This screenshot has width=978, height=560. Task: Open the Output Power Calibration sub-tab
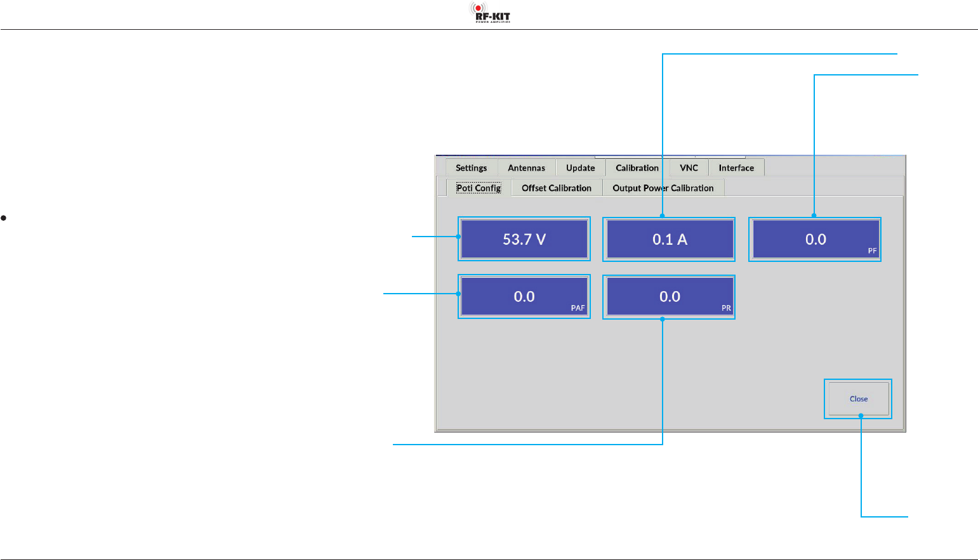click(663, 188)
